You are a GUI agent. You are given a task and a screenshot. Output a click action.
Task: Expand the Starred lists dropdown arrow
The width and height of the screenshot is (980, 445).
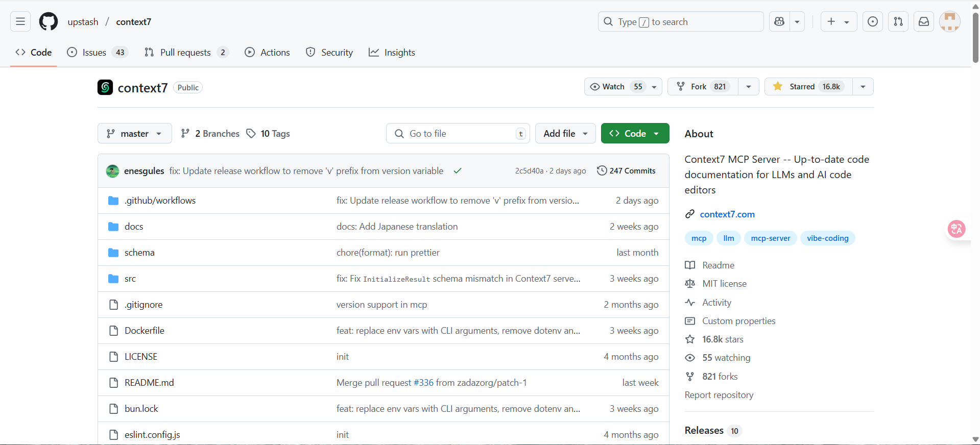pyautogui.click(x=863, y=86)
